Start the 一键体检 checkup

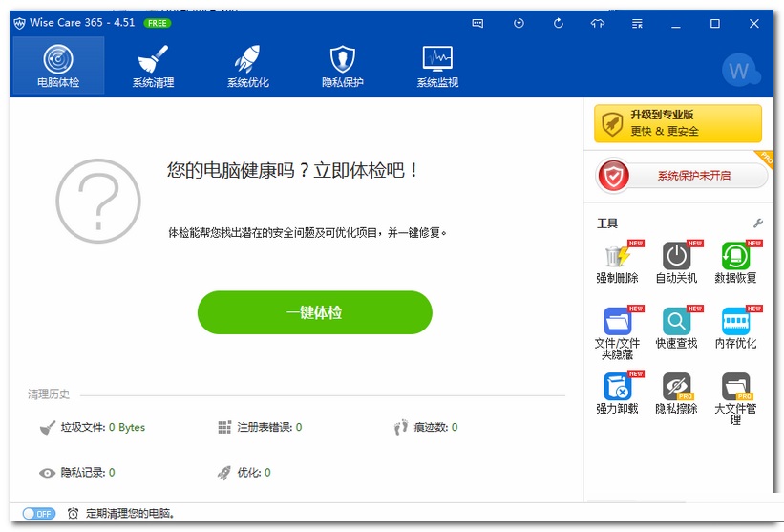pyautogui.click(x=314, y=312)
